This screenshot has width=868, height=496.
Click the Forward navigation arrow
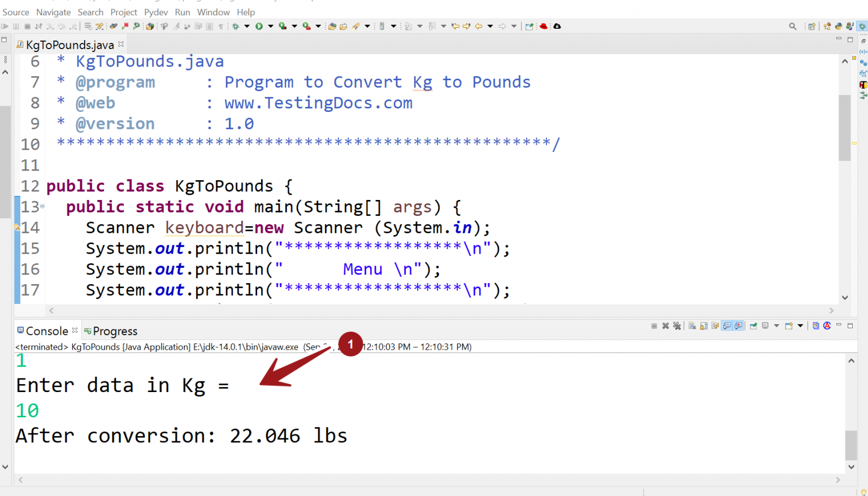click(502, 26)
